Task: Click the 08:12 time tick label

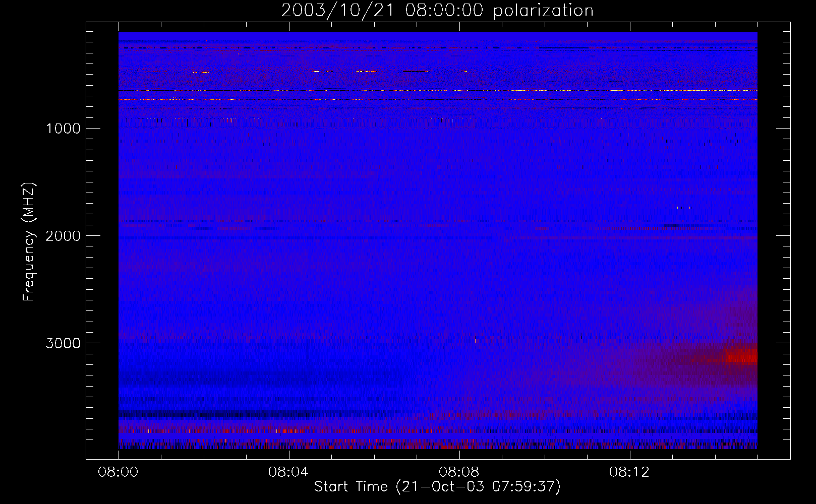Action: pos(629,472)
